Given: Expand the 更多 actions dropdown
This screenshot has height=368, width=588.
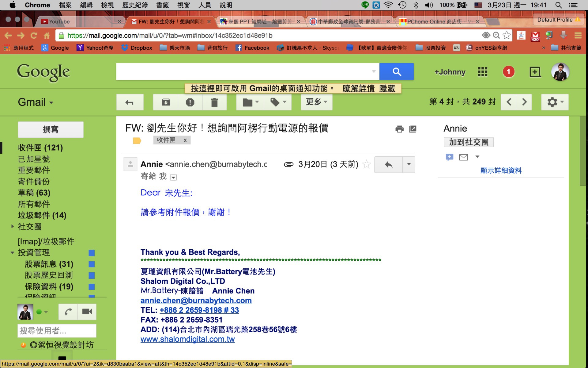Looking at the screenshot, I should pyautogui.click(x=316, y=102).
